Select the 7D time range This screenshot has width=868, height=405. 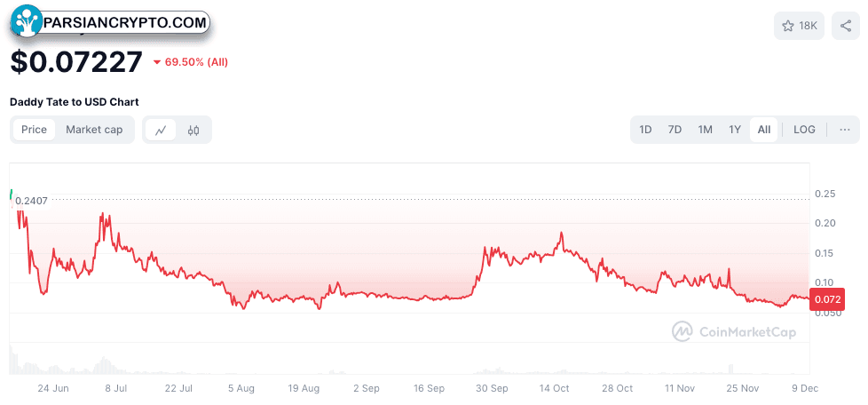click(x=675, y=130)
